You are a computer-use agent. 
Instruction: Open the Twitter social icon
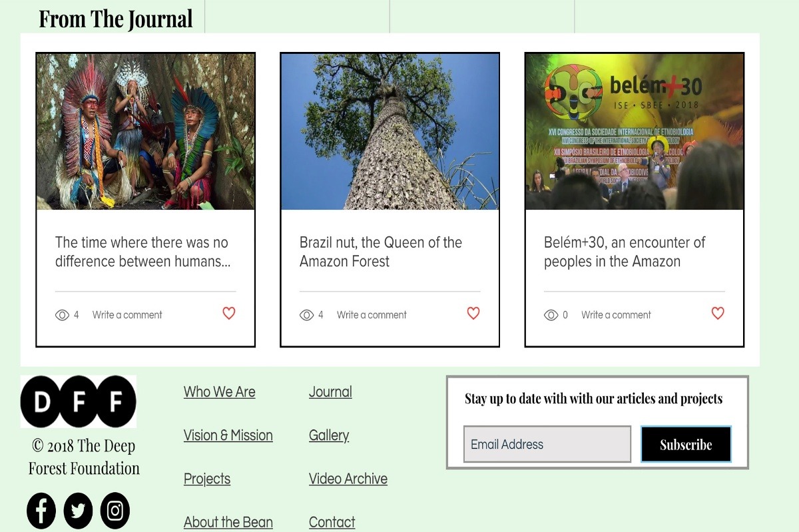(78, 511)
